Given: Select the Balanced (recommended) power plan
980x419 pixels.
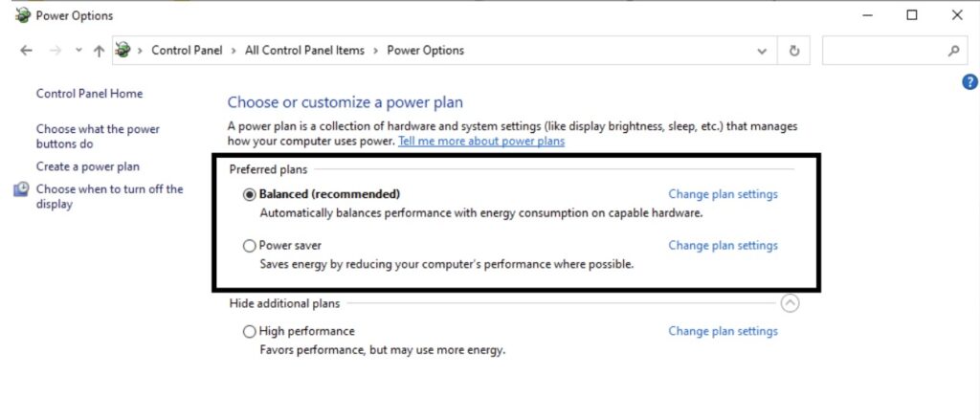Looking at the screenshot, I should (250, 194).
